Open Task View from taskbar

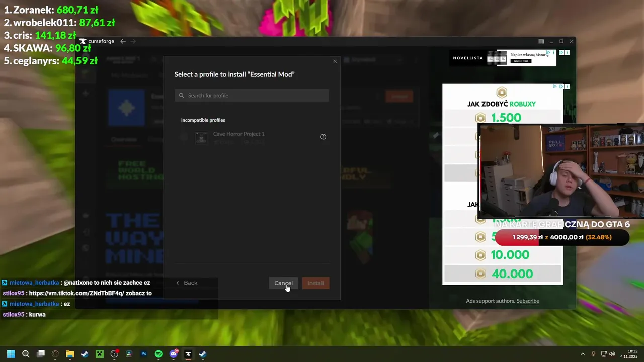point(41,354)
